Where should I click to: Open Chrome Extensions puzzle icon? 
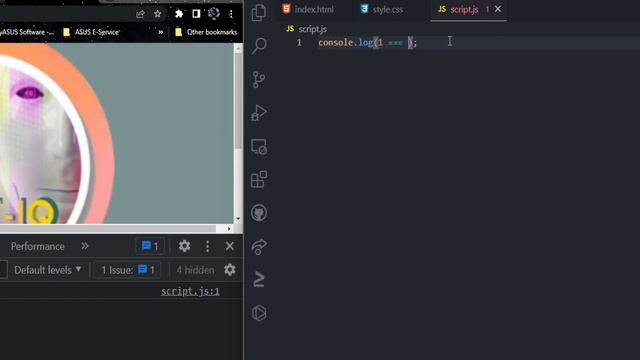coord(179,14)
